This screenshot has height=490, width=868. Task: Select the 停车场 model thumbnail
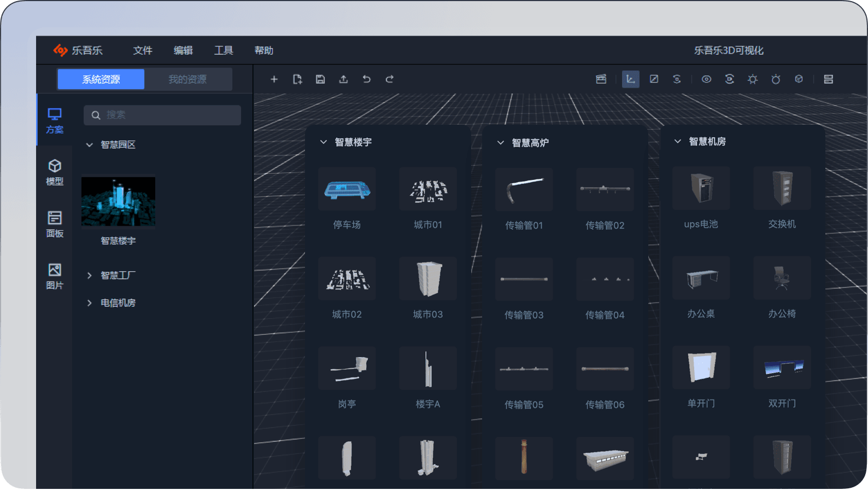tap(347, 190)
